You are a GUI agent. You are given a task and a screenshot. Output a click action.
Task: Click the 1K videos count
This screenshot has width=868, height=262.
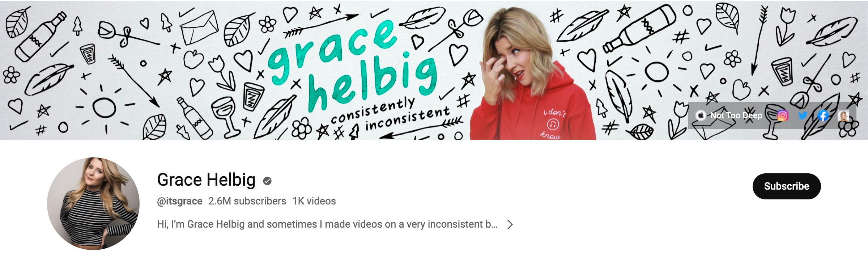pyautogui.click(x=314, y=201)
